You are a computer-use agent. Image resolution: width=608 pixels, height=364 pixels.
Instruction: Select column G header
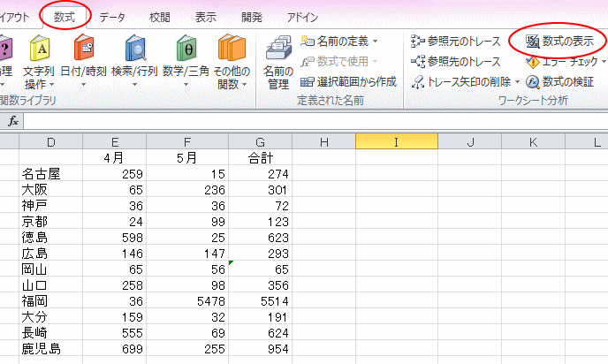point(260,142)
